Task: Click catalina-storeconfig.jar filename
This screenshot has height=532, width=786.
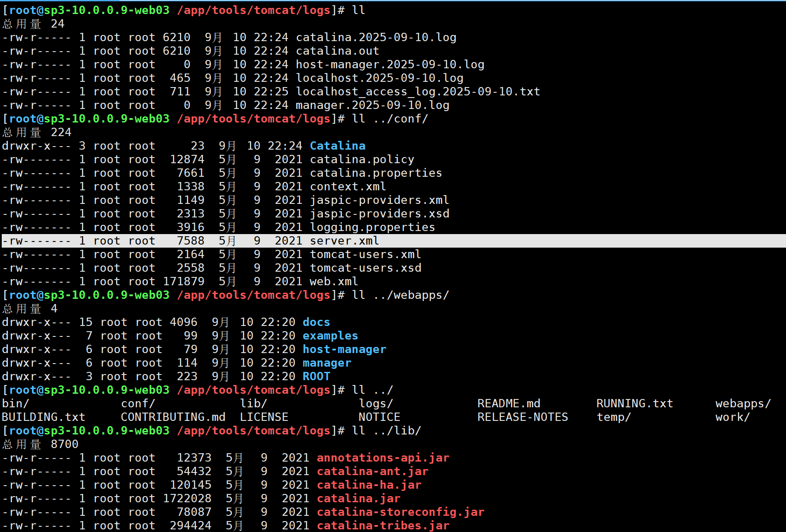Action: click(x=401, y=512)
